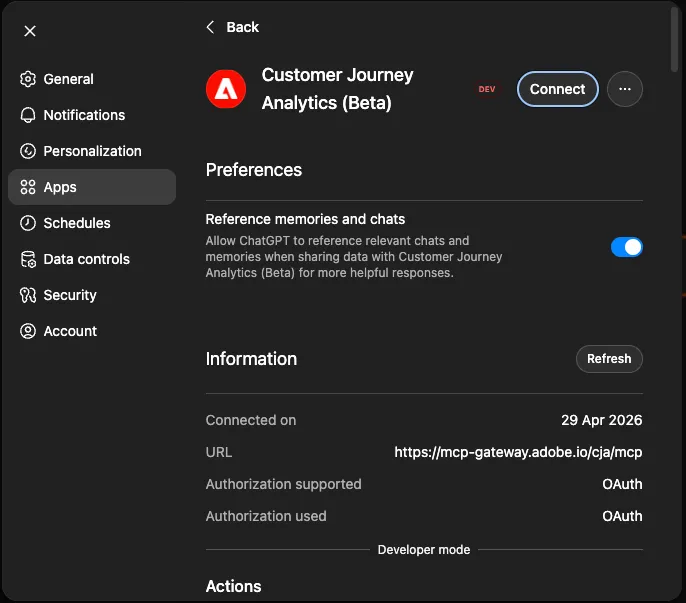Screen dimensions: 686x603
Task: Select the Apps sidebar item
Action: 92,187
